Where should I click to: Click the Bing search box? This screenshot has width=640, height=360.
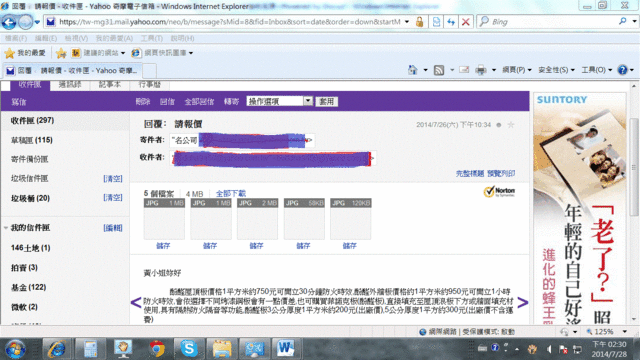(x=553, y=22)
